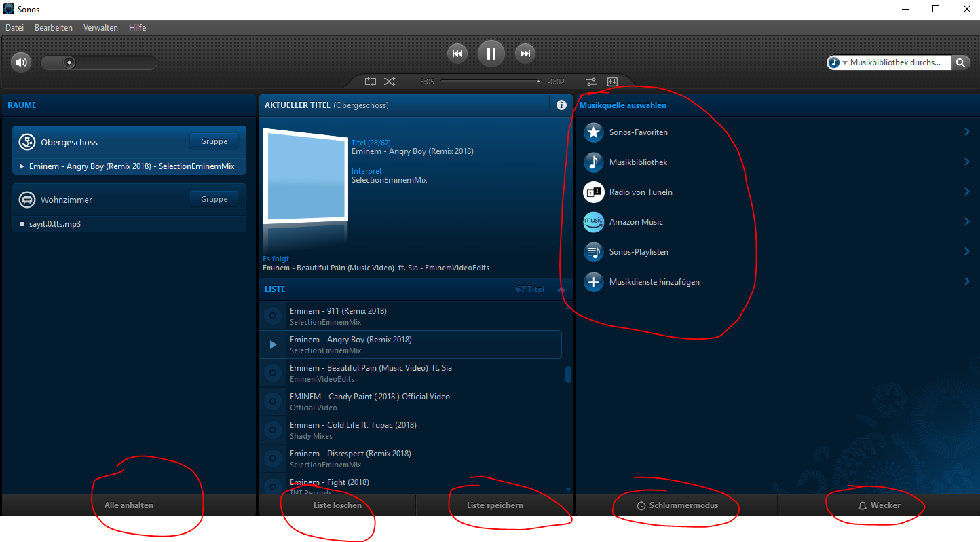
Task: Open the Datei menu
Action: tap(14, 28)
